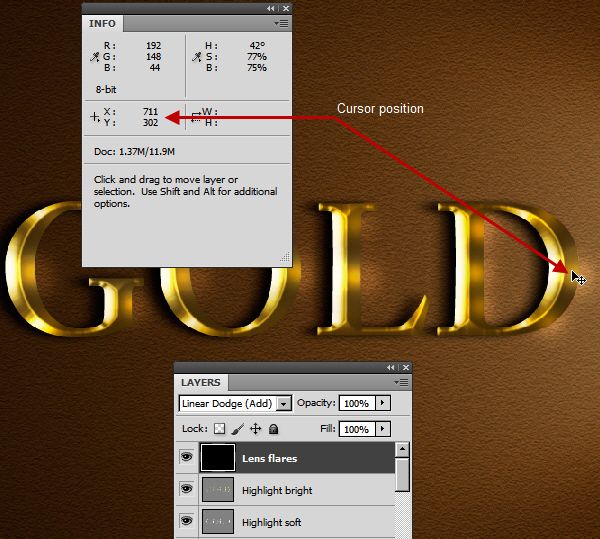Click the R value 192 in Info panel
The image size is (600, 539).
pos(153,46)
